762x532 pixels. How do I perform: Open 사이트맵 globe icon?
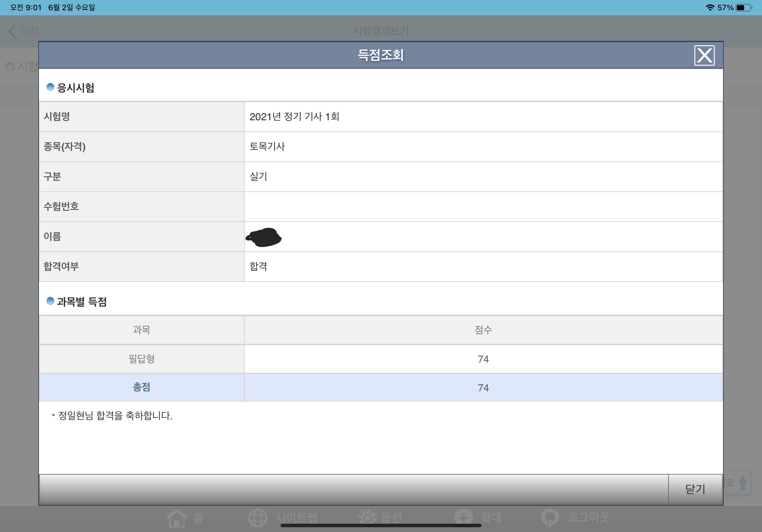pos(258,518)
